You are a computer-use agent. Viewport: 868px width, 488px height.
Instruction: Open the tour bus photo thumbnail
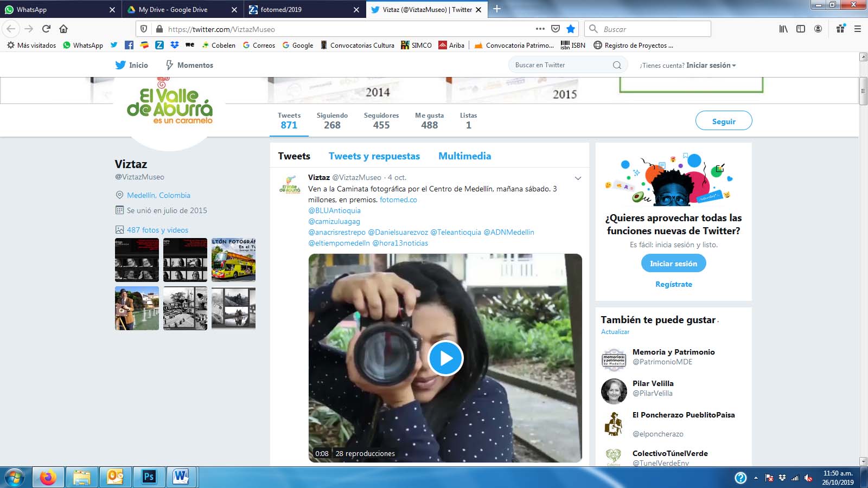point(233,260)
